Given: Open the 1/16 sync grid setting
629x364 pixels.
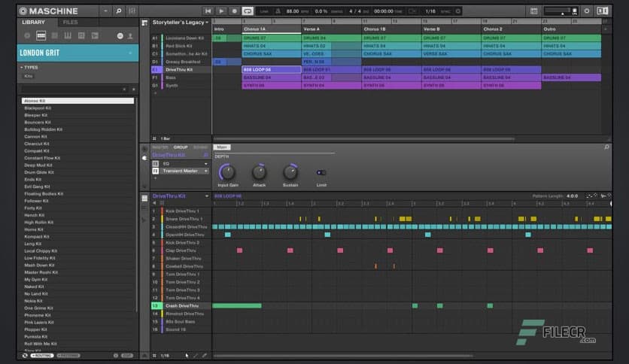Looking at the screenshot, I should 430,11.
